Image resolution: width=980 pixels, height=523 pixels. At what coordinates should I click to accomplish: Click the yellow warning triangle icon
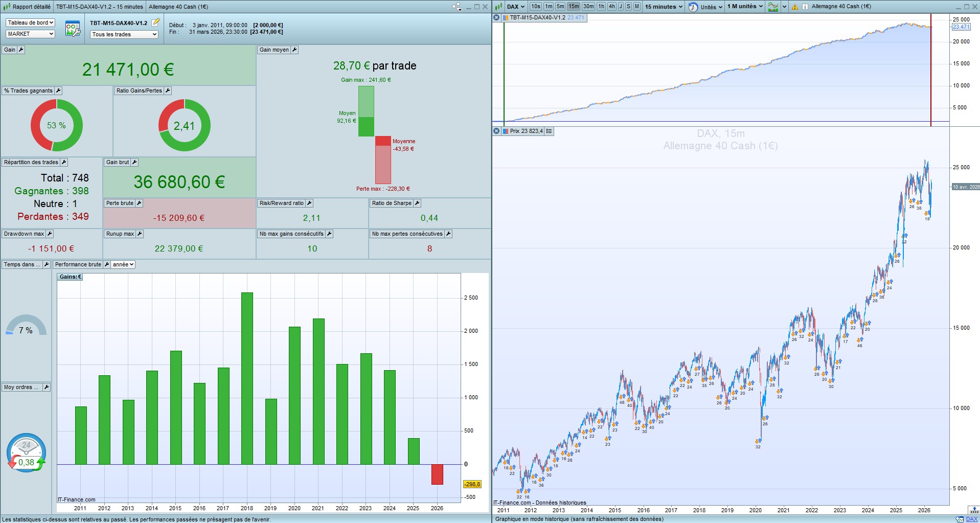click(794, 7)
